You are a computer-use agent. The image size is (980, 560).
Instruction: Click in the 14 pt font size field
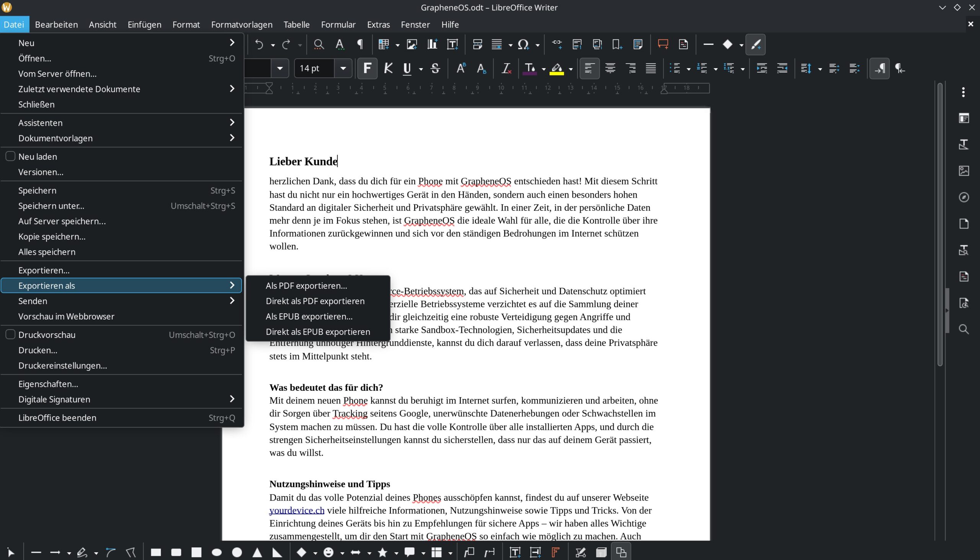coord(314,69)
